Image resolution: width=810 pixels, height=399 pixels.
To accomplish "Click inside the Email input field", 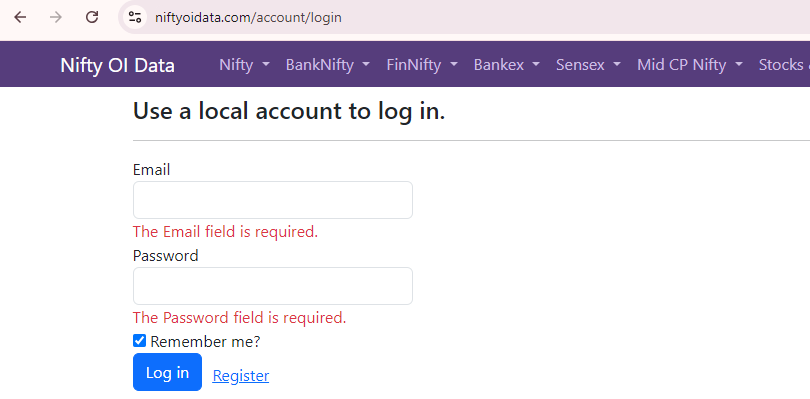I will click(x=273, y=200).
